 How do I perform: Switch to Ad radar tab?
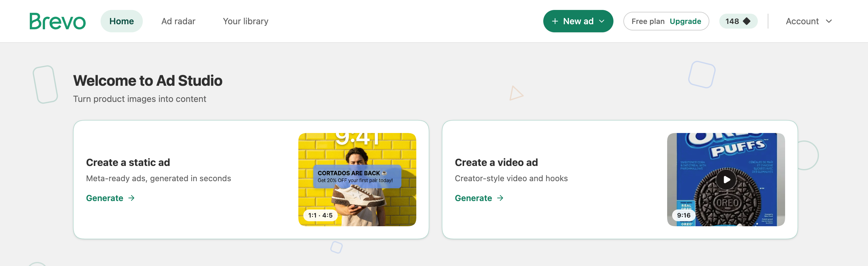178,21
